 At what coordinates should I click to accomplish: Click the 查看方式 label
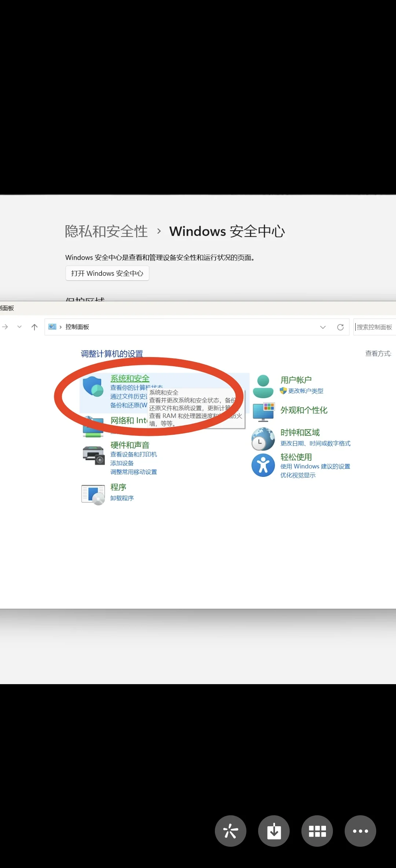378,353
